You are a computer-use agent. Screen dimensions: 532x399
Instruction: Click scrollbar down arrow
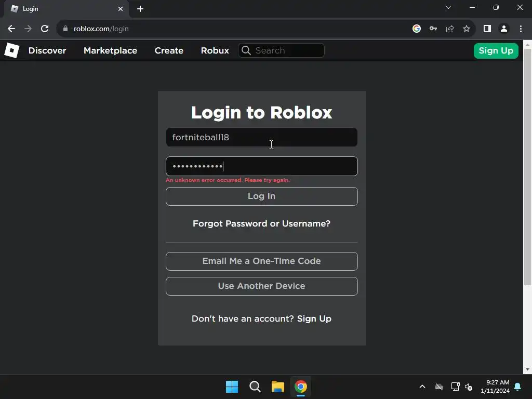pos(528,369)
